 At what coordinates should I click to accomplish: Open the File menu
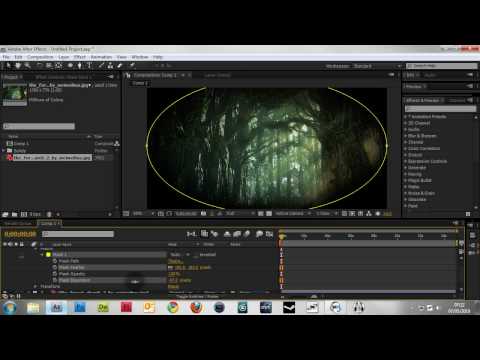(6, 57)
